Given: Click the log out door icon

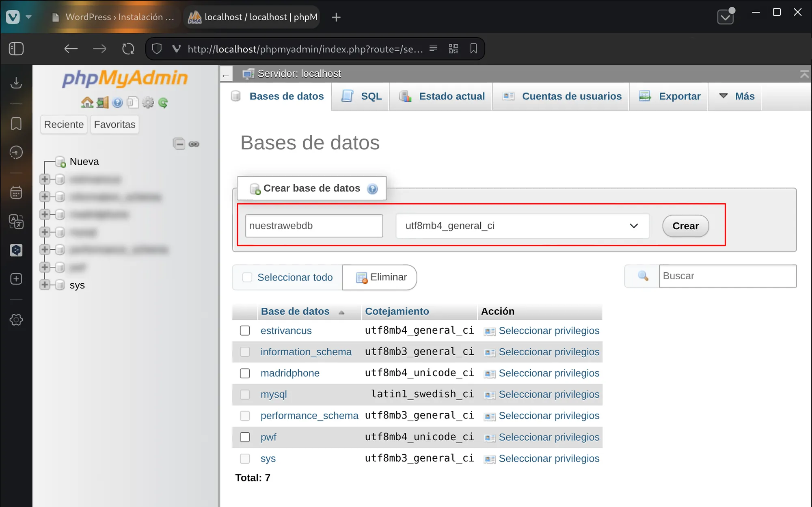Looking at the screenshot, I should (x=102, y=103).
